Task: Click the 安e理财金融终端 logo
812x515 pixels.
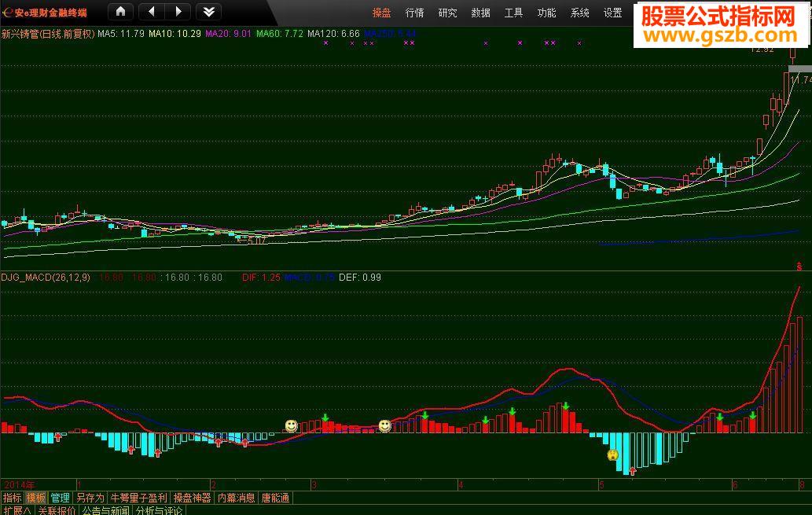Action: [45, 13]
